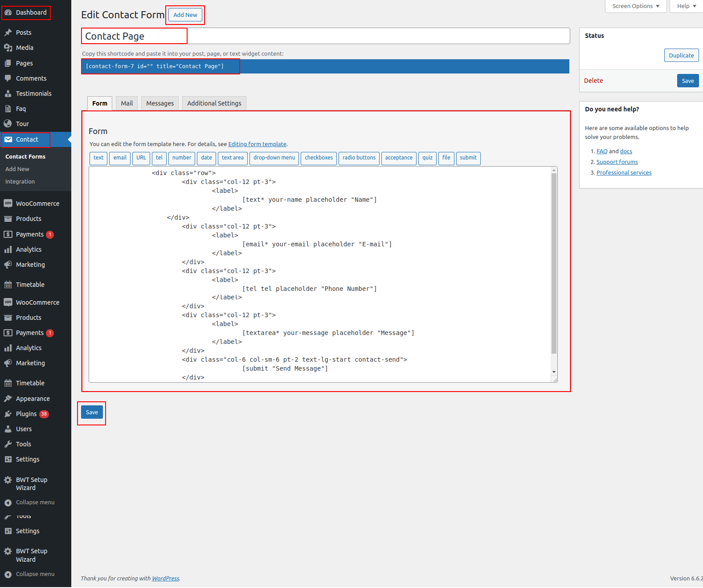This screenshot has height=588, width=703.
Task: Click the Users person icon
Action: click(8, 429)
